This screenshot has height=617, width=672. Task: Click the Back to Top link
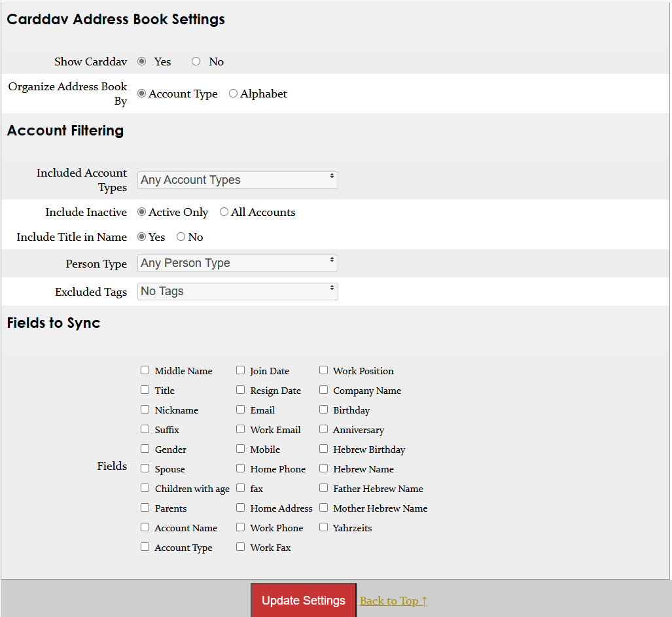[392, 600]
